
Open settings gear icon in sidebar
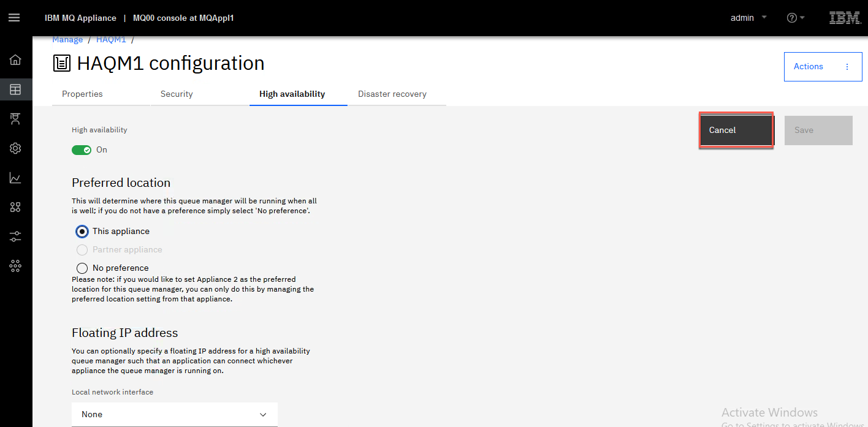[15, 148]
